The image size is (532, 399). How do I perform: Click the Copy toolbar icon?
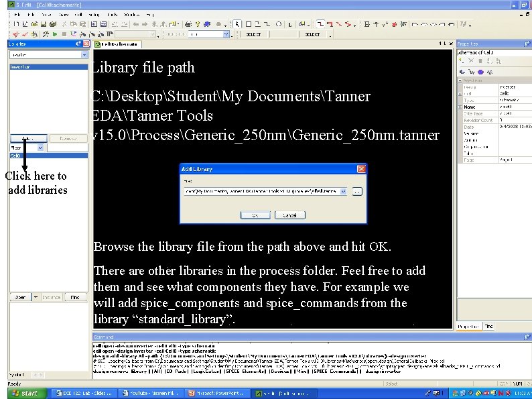(x=73, y=24)
